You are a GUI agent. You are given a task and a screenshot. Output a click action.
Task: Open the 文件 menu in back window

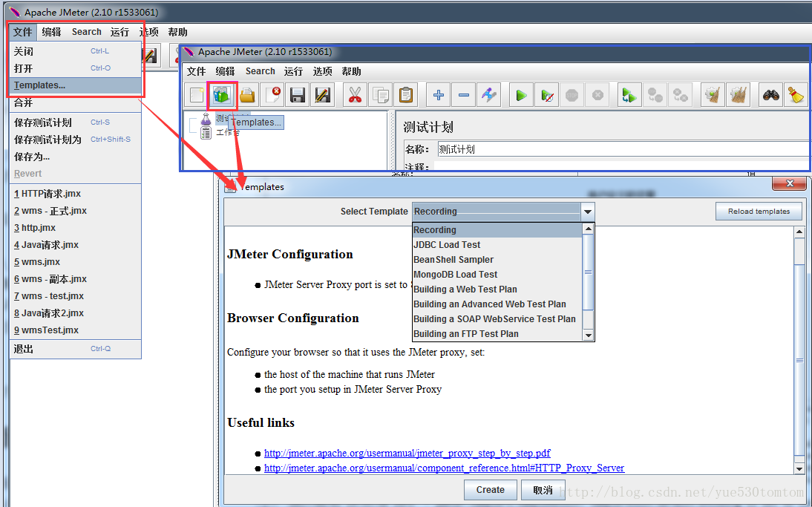(x=23, y=32)
